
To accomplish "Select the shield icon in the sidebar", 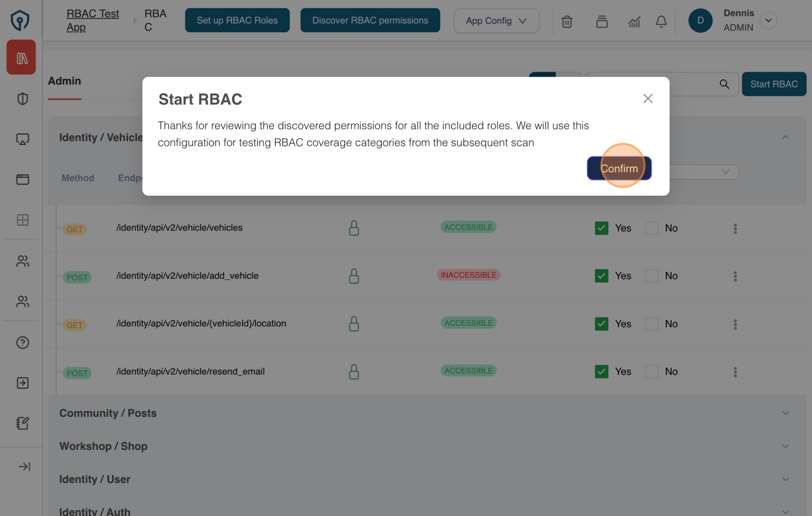I will [21, 98].
